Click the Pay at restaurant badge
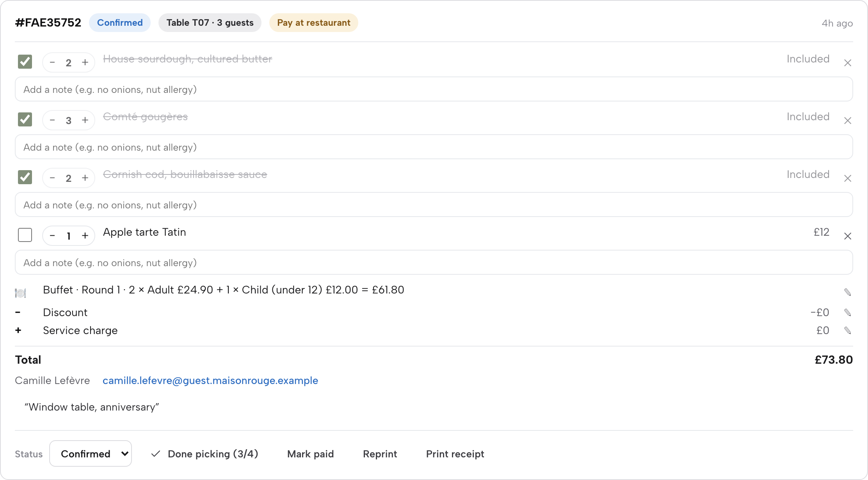The width and height of the screenshot is (868, 480). tap(314, 23)
